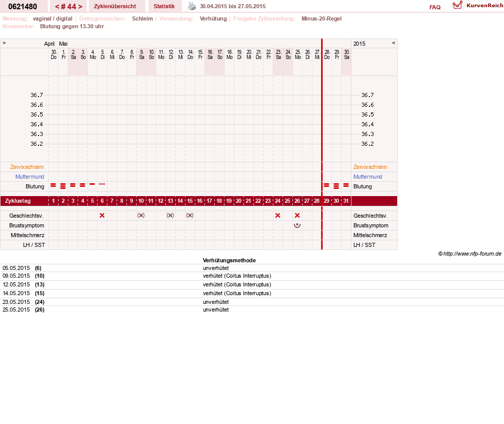The width and height of the screenshot is (504, 424).
Task: Click the Minus-20-Regel setting value
Action: point(322,18)
